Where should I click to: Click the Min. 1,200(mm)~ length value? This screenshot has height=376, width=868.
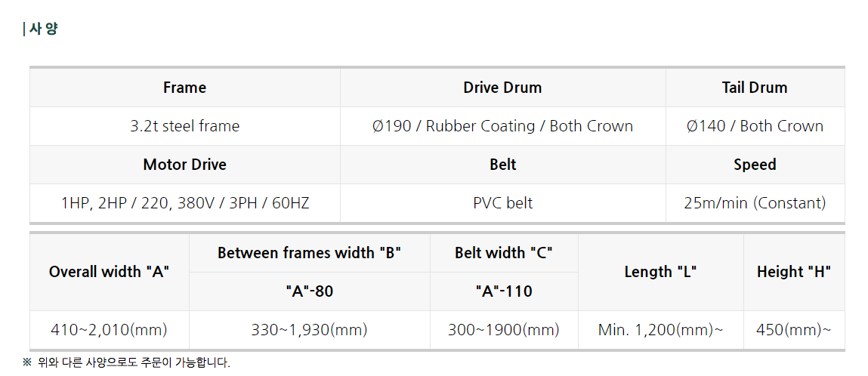tap(660, 330)
